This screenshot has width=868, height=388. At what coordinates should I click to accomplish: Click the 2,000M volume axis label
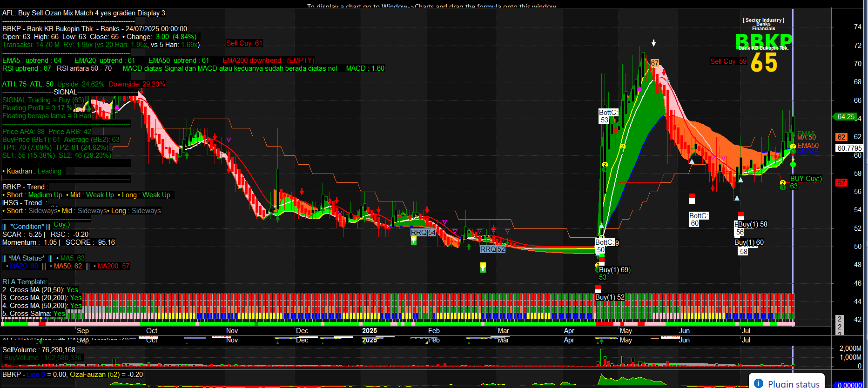pyautogui.click(x=850, y=348)
